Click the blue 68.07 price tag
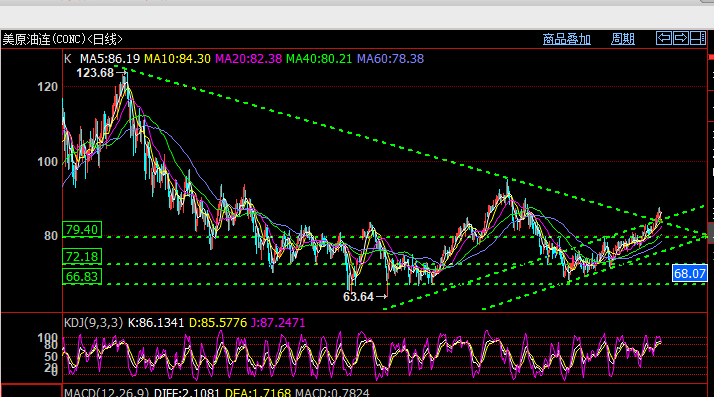The height and width of the screenshot is (397, 714). [x=689, y=274]
